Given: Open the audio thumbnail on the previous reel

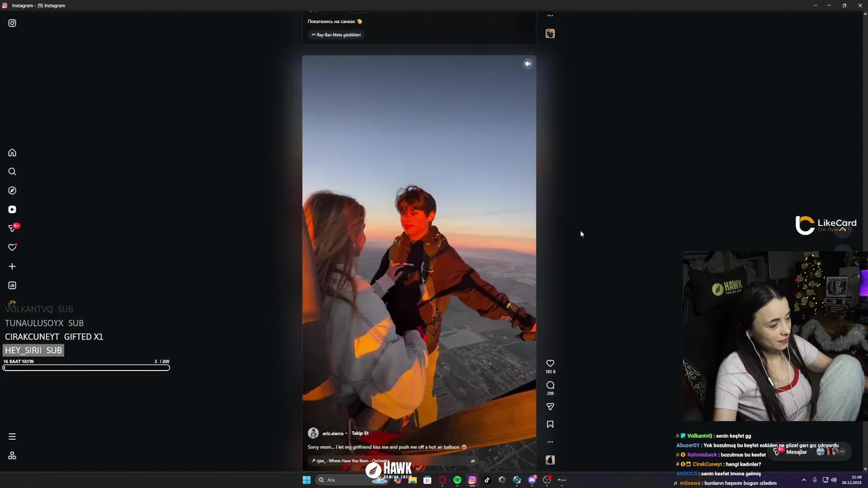Looking at the screenshot, I should 550,33.
